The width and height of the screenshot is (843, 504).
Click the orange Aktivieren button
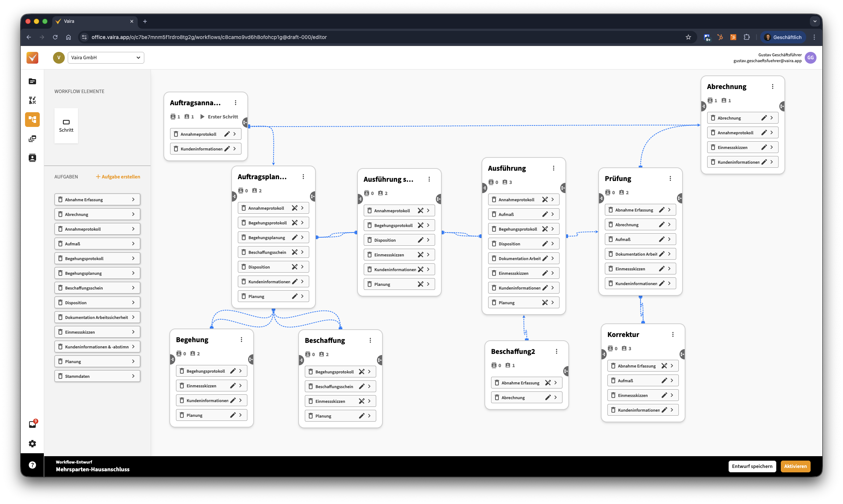coord(795,466)
